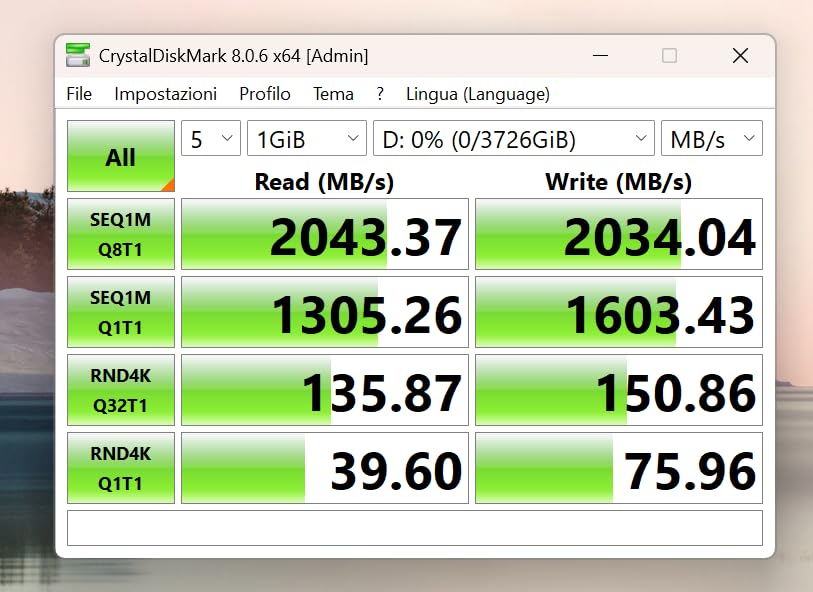This screenshot has height=592, width=813.
Task: Close the CrystalDiskMark window
Action: point(740,55)
